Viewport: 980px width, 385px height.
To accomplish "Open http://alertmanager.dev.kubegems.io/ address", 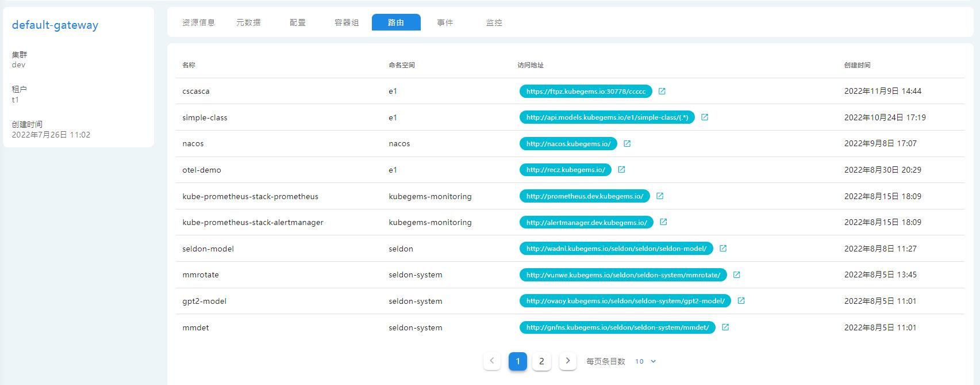I will tap(586, 222).
